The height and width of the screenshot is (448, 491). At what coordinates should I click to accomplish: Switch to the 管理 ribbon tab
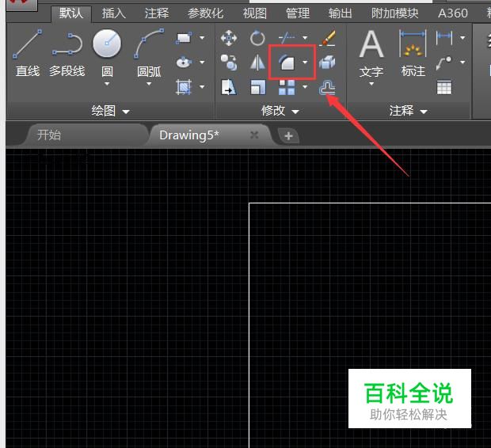298,13
